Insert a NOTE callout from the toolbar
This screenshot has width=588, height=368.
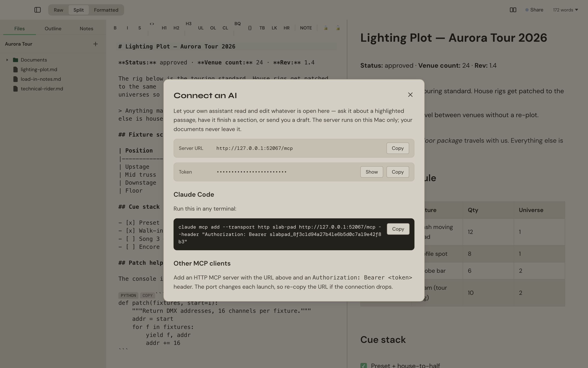[306, 28]
